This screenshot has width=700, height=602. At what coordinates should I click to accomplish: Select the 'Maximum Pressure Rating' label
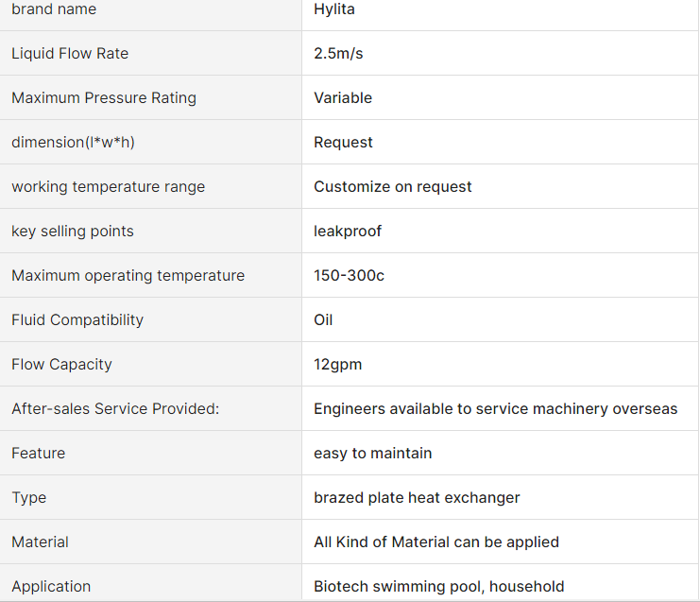coord(104,98)
